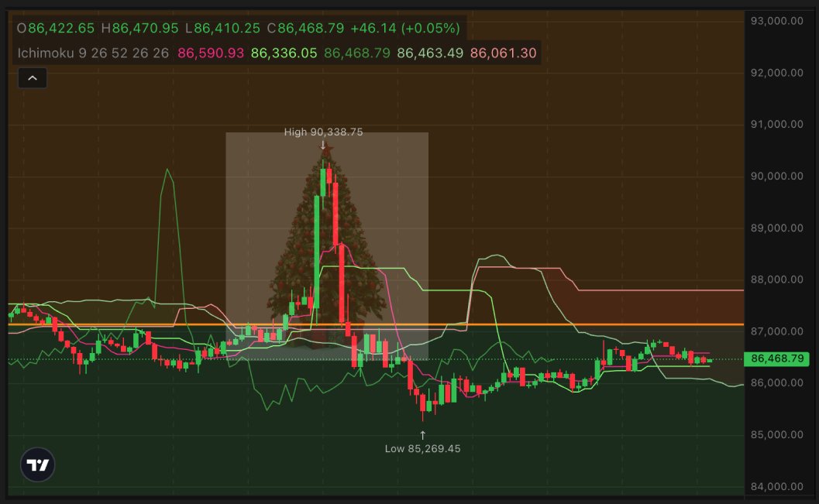Viewport: 819px width, 504px height.
Task: Click the Low 85,269.45 text label
Action: [422, 447]
